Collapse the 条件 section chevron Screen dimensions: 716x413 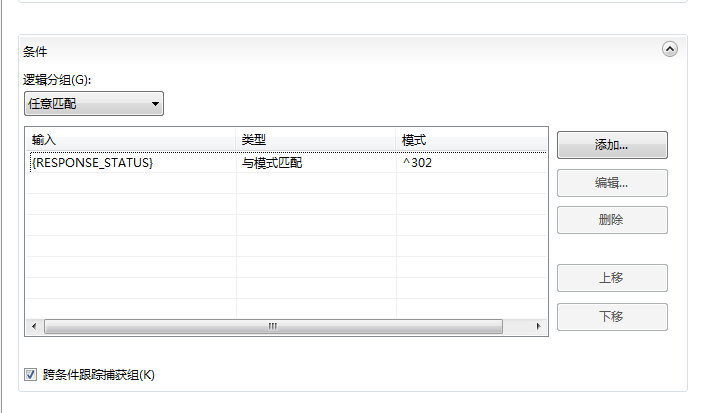pyautogui.click(x=669, y=49)
